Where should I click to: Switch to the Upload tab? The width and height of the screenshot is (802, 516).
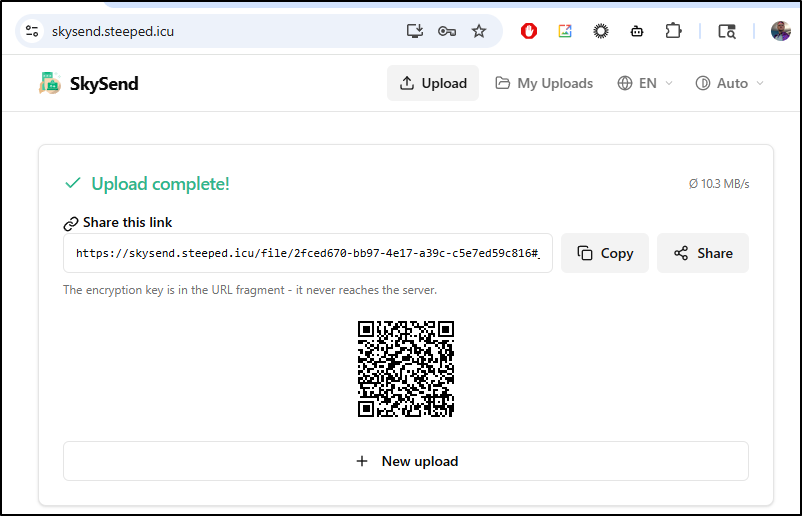[x=433, y=83]
